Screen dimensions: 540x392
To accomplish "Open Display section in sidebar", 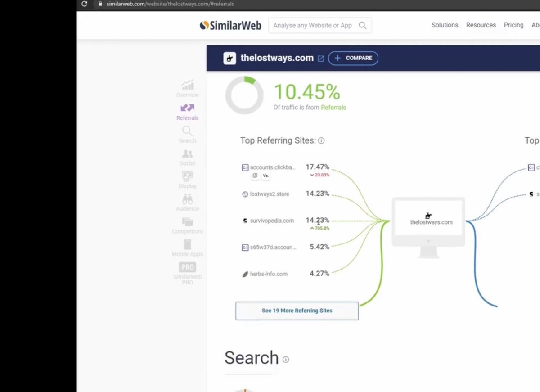I will 188,180.
